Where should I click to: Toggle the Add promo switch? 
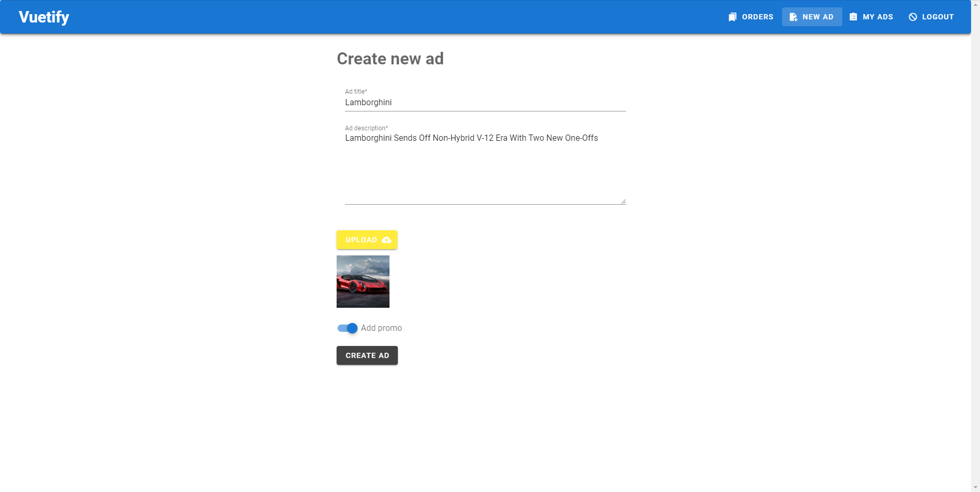pos(347,328)
